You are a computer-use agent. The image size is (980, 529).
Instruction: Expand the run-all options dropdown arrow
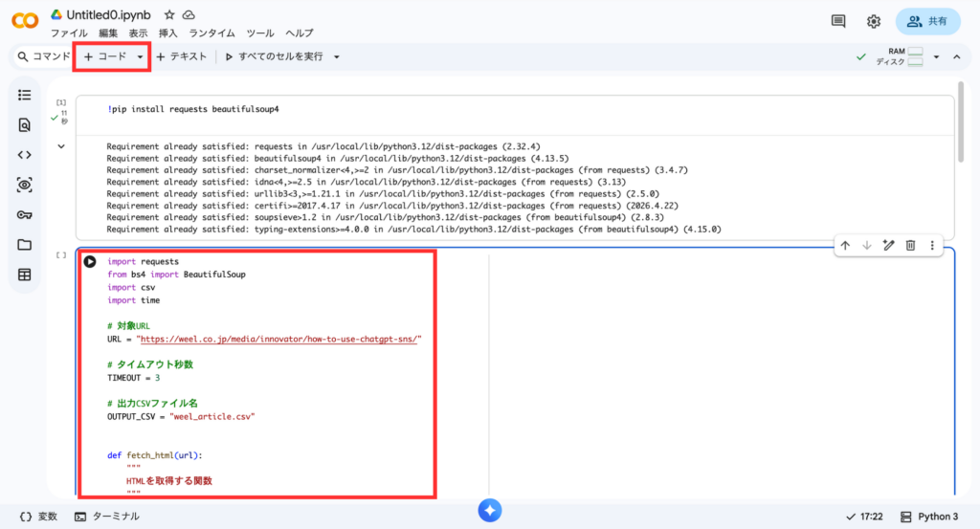pyautogui.click(x=336, y=56)
